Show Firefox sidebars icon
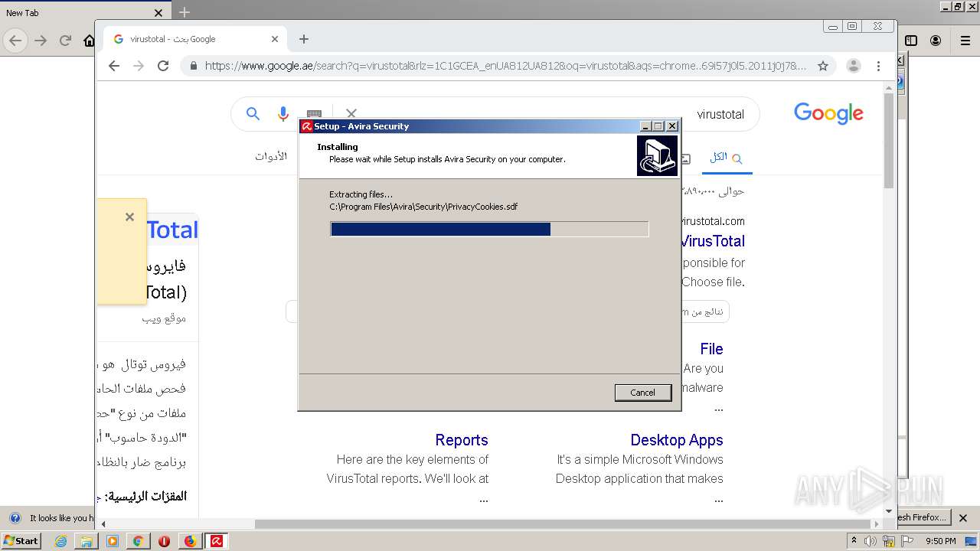The height and width of the screenshot is (551, 980). pyautogui.click(x=911, y=41)
